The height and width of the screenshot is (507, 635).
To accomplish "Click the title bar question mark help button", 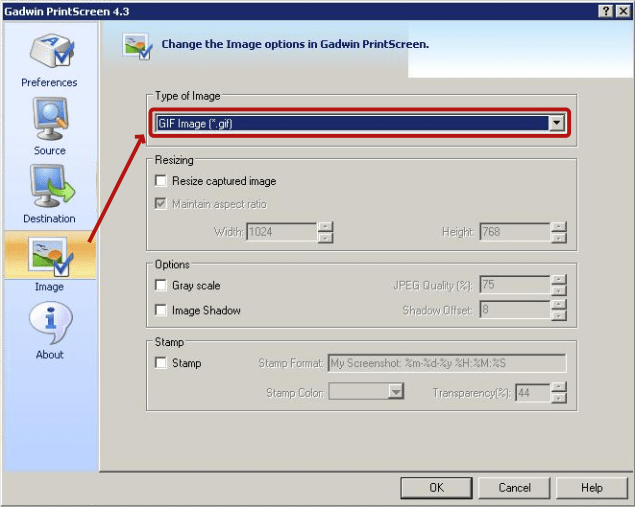I will 605,11.
